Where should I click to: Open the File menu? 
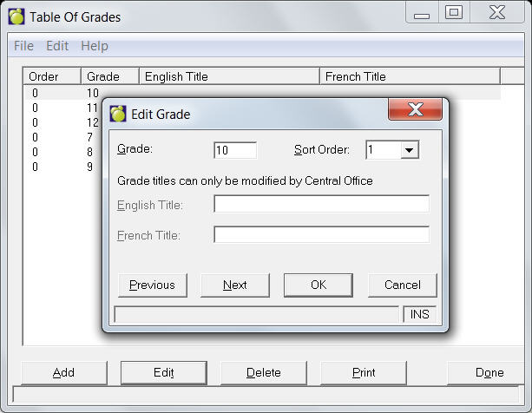(x=23, y=46)
